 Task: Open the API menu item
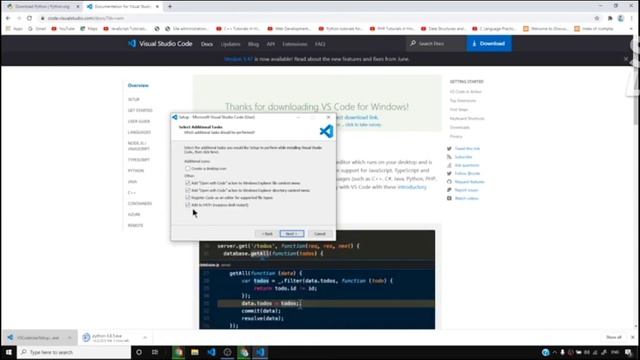click(x=271, y=44)
